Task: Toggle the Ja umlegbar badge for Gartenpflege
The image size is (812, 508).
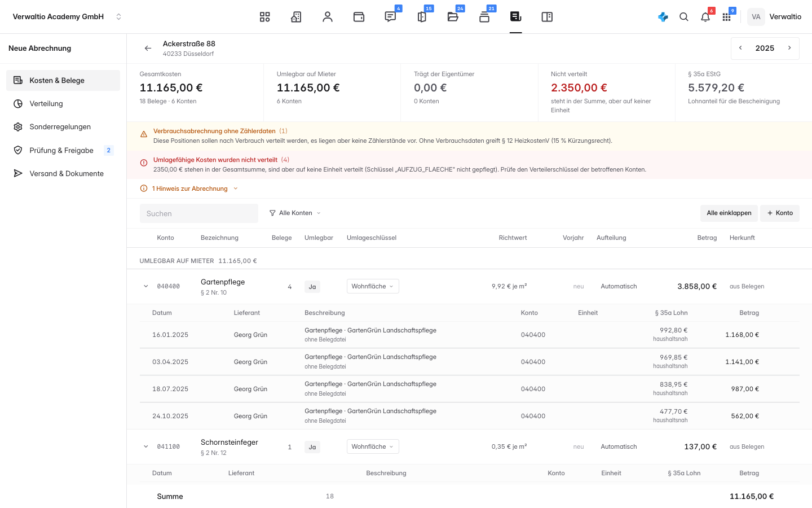Action: pyautogui.click(x=312, y=287)
